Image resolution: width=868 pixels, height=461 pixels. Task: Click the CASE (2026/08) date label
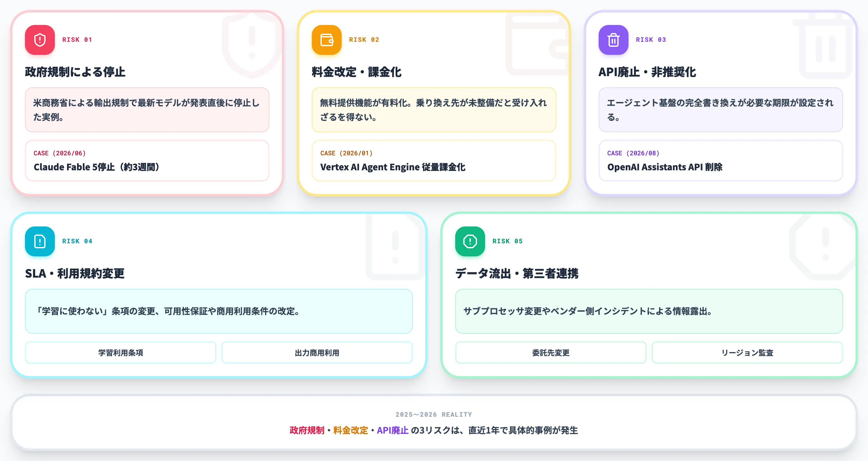click(x=633, y=153)
